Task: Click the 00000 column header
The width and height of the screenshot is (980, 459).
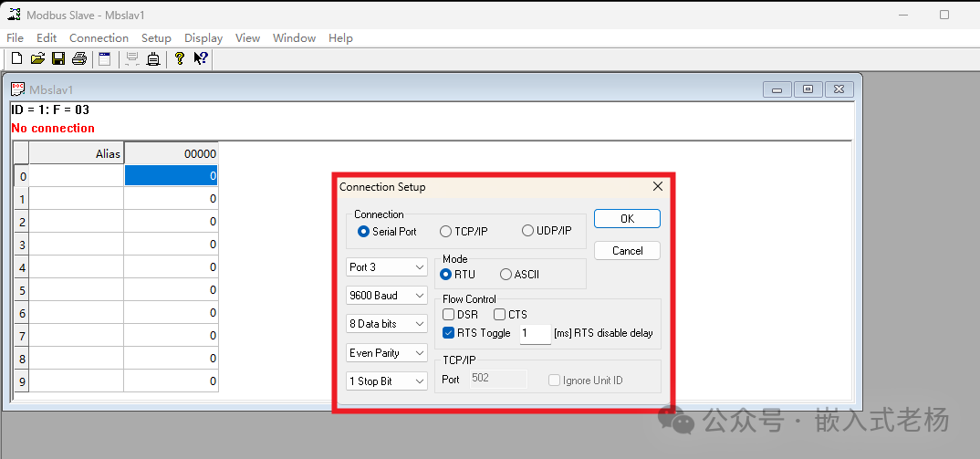Action: point(172,154)
